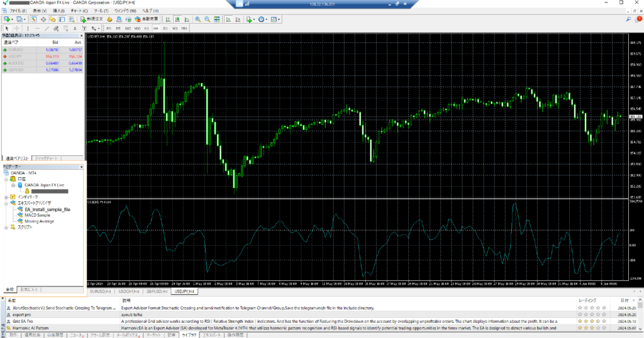Open the EURUSD,H4 chart tab
Viewport: 644px width, 338px height.
click(x=101, y=292)
